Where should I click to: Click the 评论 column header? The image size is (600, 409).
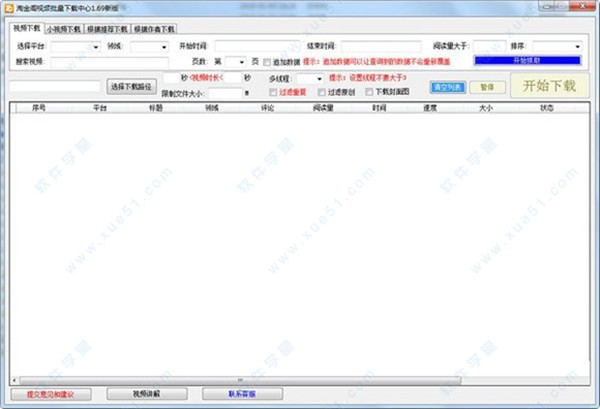tap(267, 108)
